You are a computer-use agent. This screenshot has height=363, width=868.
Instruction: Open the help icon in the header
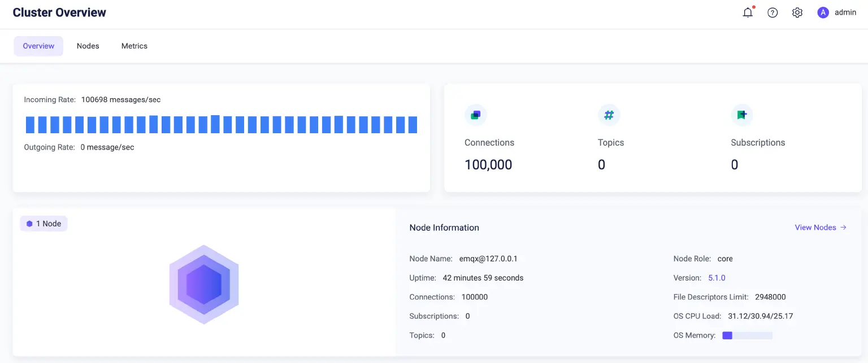[x=772, y=12]
